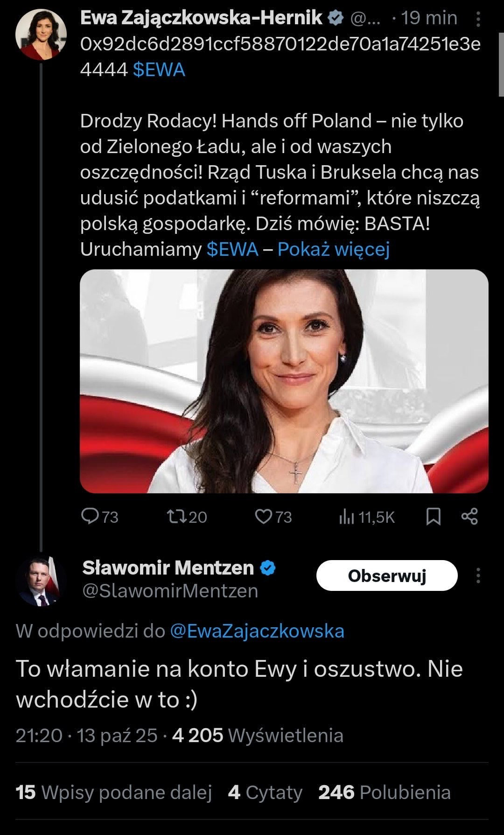504x835 pixels.
Task: Show the 15 Wpisy podane dalej list
Action: point(114,792)
